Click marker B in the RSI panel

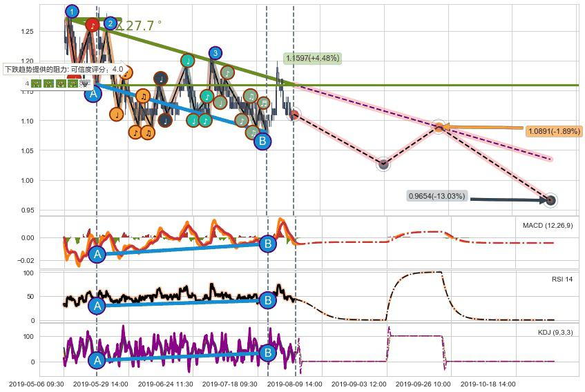tap(267, 300)
